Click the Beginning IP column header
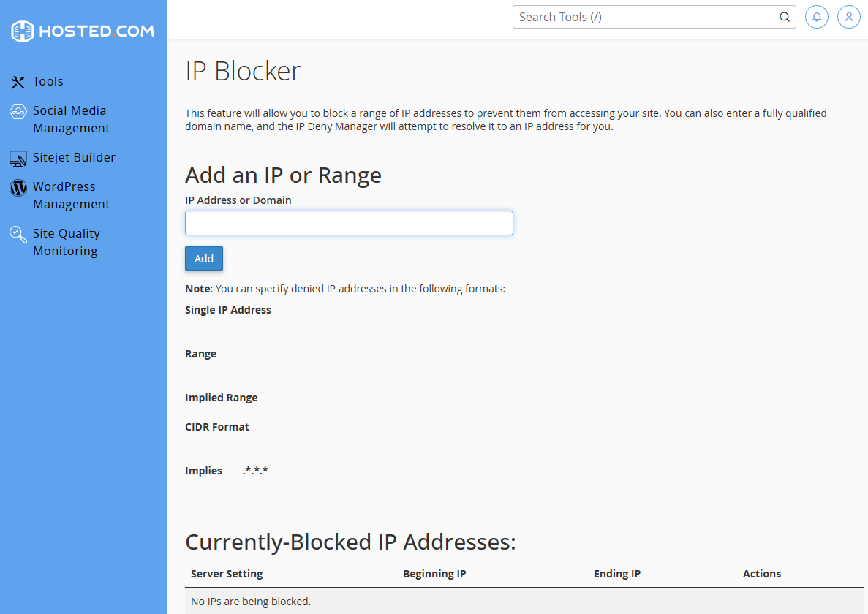The height and width of the screenshot is (614, 868). coord(434,574)
